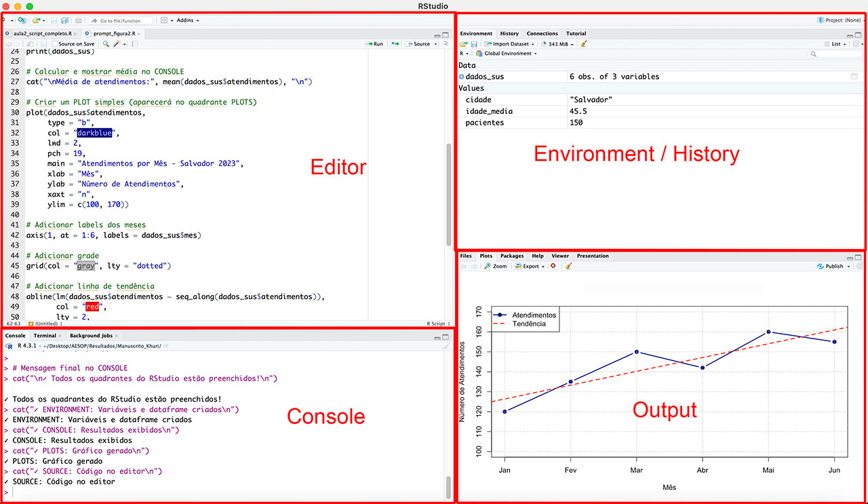This screenshot has height=504, width=868.
Task: Remove current plot with the red X icon
Action: tap(553, 267)
